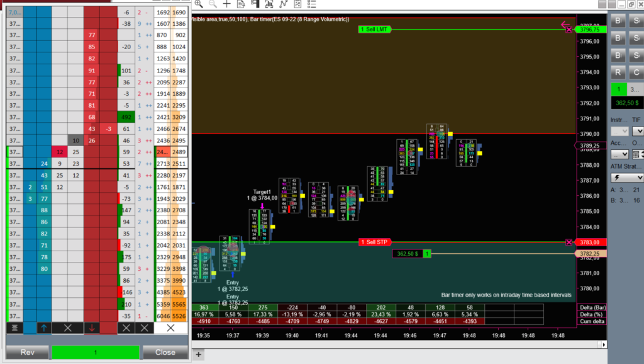Image resolution: width=644 pixels, height=364 pixels.
Task: Open the data box icon in chart toolbar
Action: click(241, 4)
